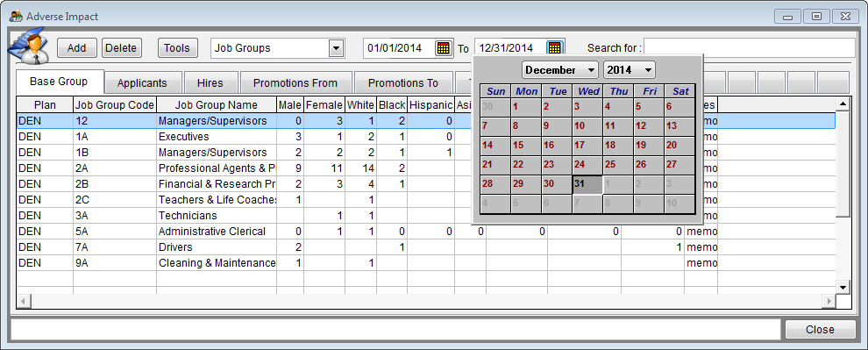Click the memo cell in Drivers row
The width and height of the screenshot is (868, 350).
click(x=701, y=247)
